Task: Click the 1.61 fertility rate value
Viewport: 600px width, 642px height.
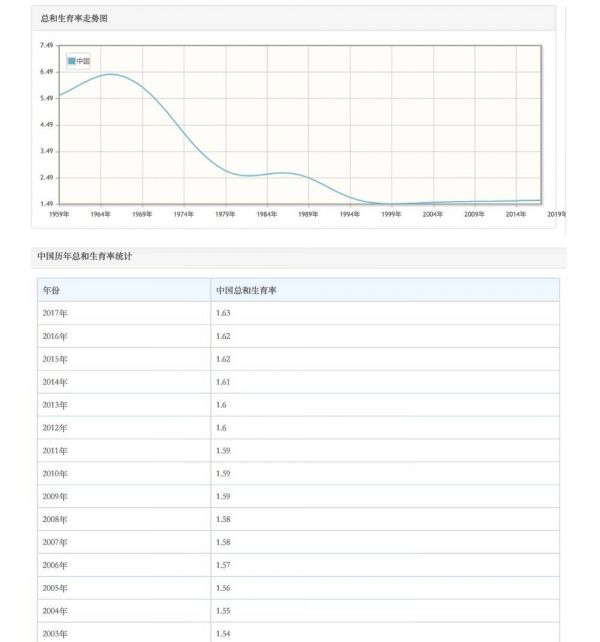Action: click(223, 382)
